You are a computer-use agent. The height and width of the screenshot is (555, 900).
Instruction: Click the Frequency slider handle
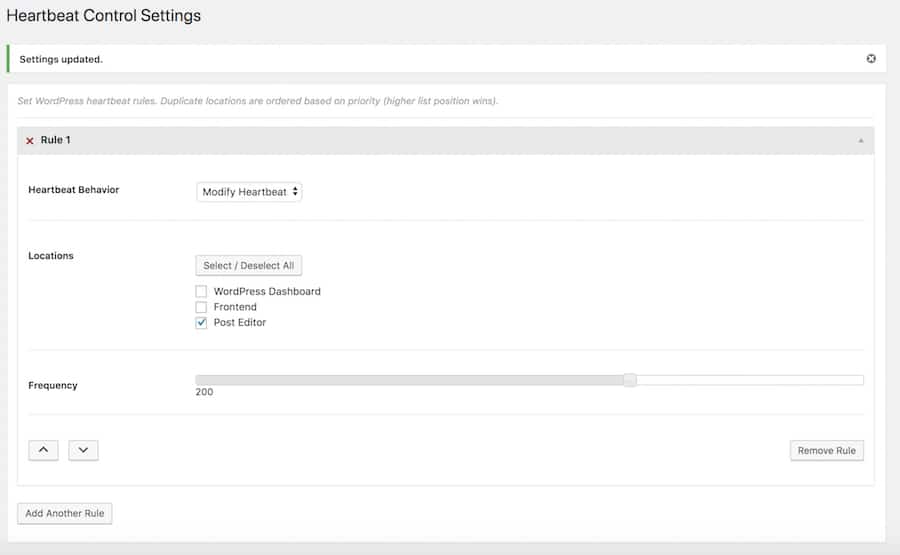630,380
